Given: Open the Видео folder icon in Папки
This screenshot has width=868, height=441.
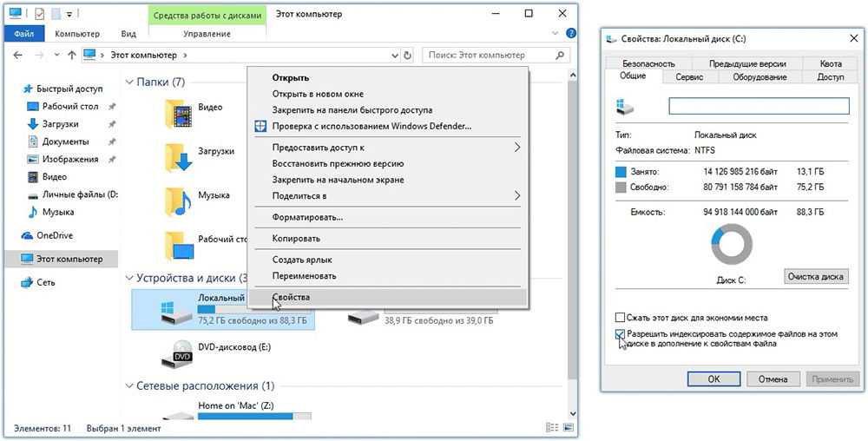Looking at the screenshot, I should 178,112.
